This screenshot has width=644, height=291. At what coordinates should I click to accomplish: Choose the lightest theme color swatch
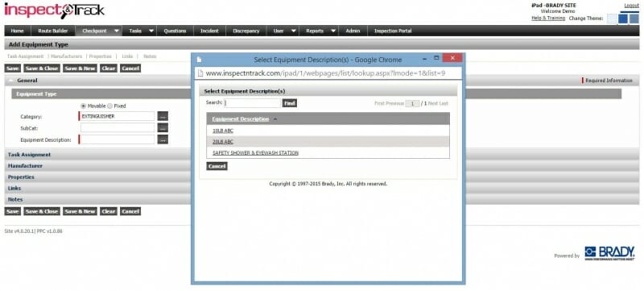point(612,19)
